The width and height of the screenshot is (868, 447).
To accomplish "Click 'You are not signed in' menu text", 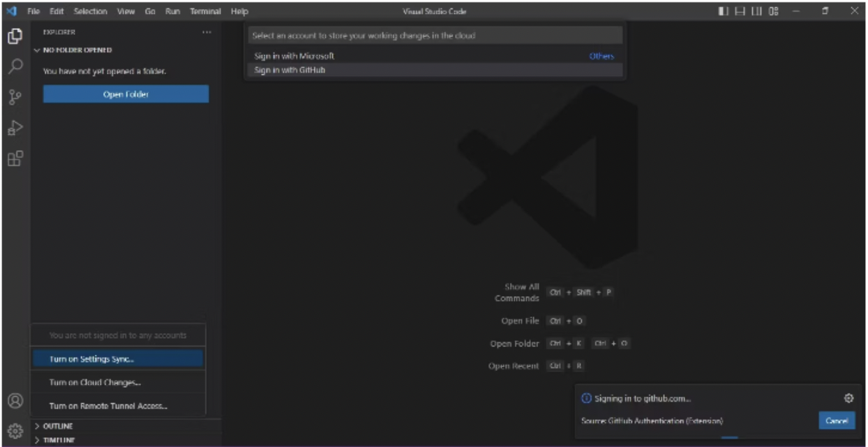I will coord(118,335).
